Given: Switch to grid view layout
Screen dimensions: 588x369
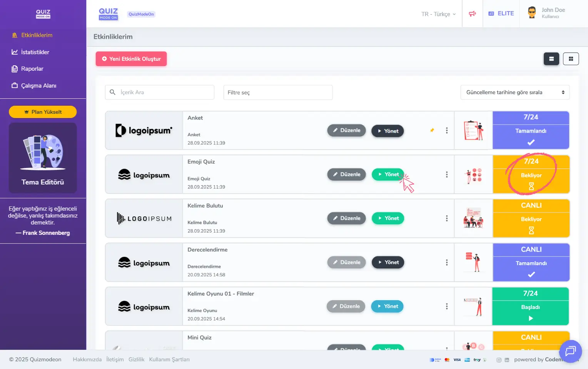Looking at the screenshot, I should [x=571, y=59].
